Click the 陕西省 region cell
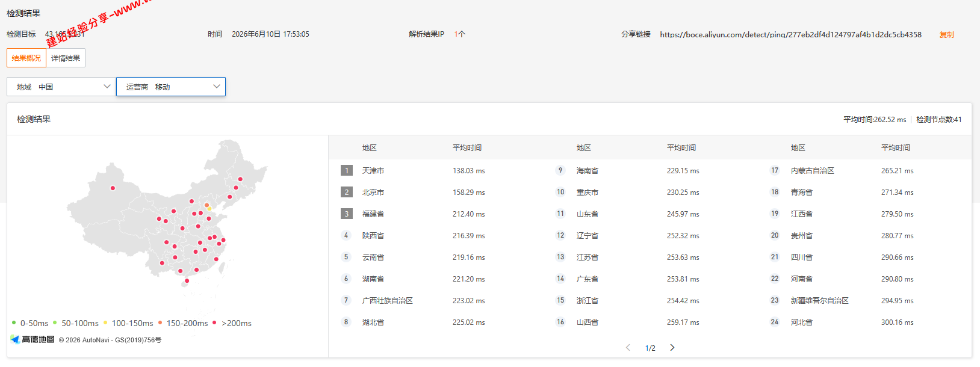The image size is (980, 367). click(x=373, y=236)
